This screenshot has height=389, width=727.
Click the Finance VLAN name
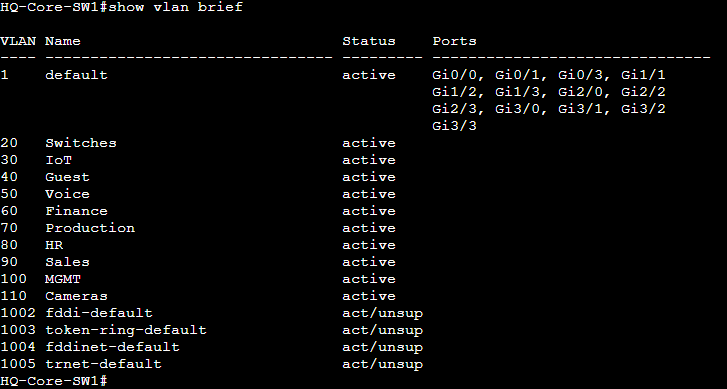[77, 211]
